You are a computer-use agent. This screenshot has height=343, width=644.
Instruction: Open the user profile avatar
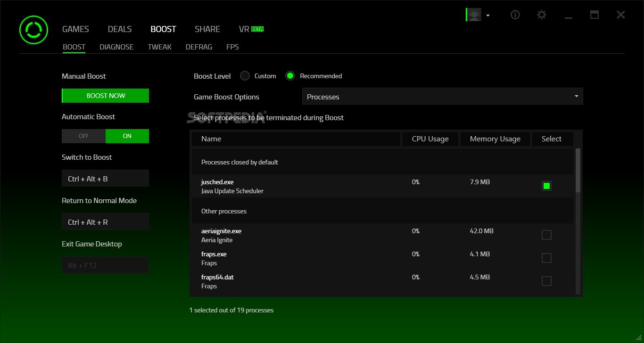click(x=474, y=15)
